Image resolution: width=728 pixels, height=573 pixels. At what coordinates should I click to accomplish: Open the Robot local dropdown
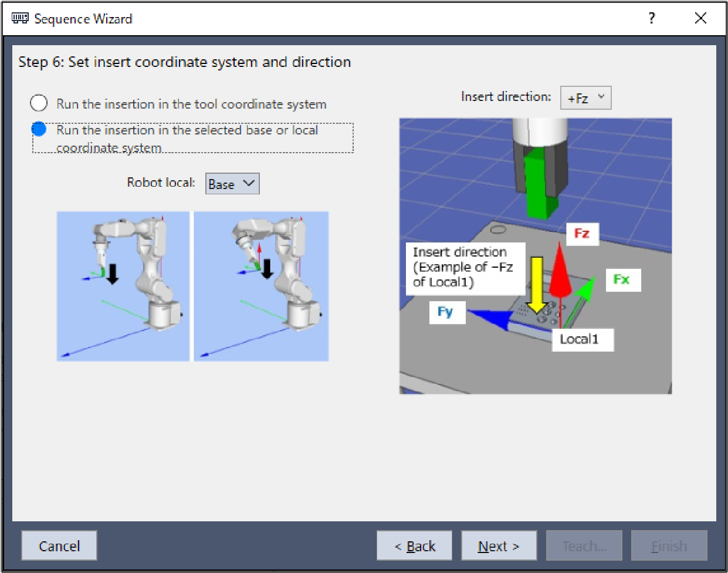(232, 184)
